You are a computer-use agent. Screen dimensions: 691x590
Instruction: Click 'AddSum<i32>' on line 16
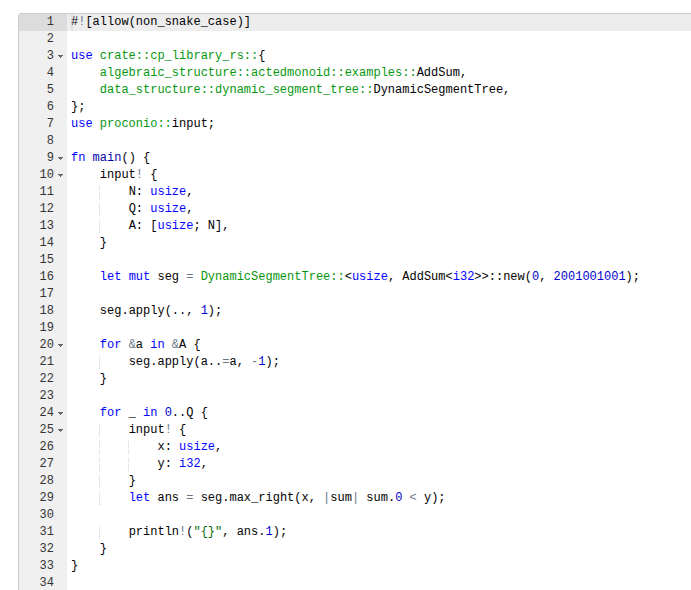coord(442,276)
